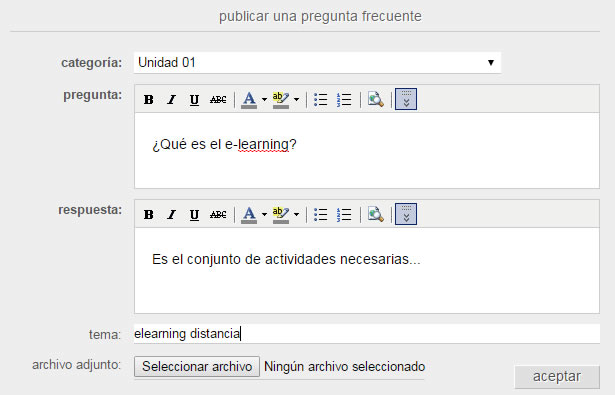The width and height of the screenshot is (615, 395).
Task: Insert numbered list in respuesta editor
Action: click(344, 215)
